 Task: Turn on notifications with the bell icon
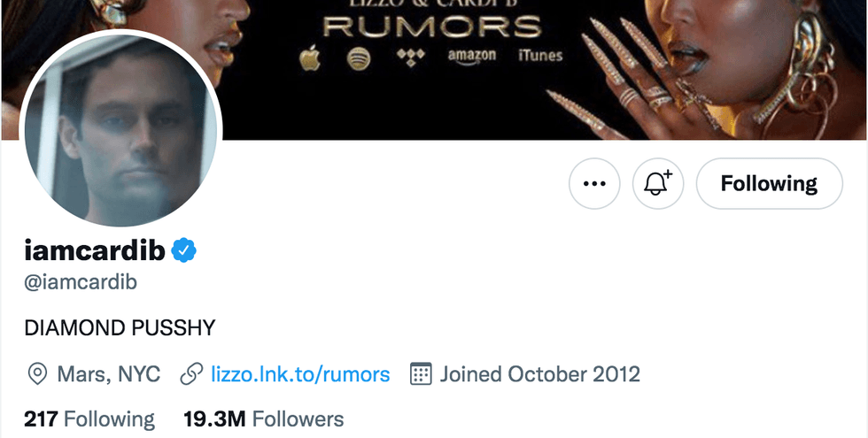coord(657,184)
